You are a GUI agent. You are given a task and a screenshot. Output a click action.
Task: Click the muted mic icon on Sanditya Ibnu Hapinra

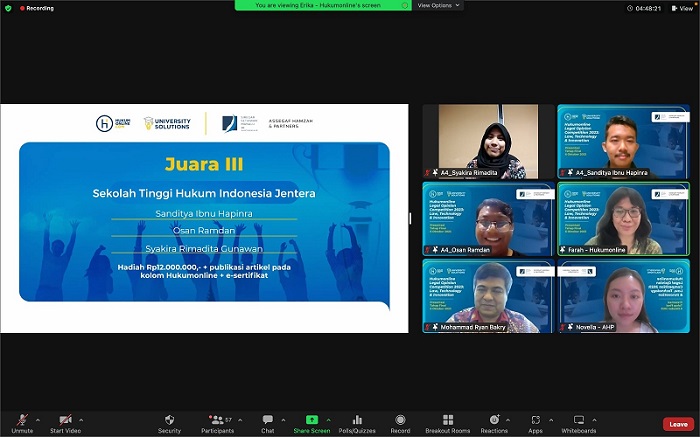(x=562, y=173)
